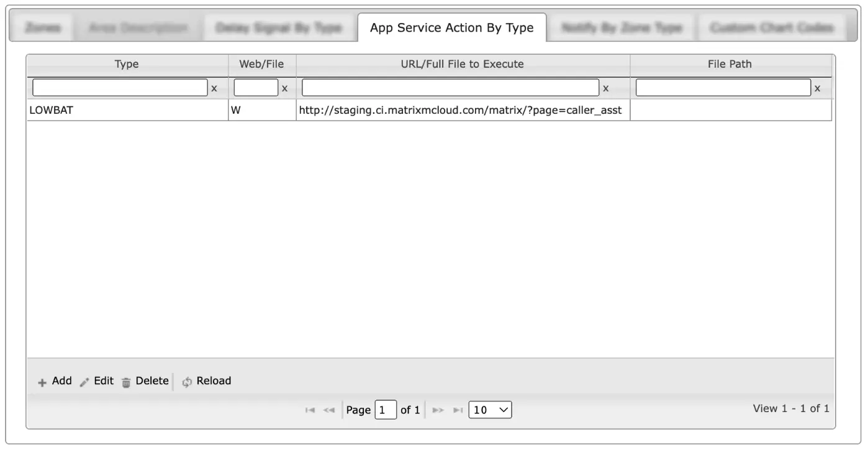Sort by the Type column header
Viewport: 868px width, 450px height.
click(x=127, y=64)
